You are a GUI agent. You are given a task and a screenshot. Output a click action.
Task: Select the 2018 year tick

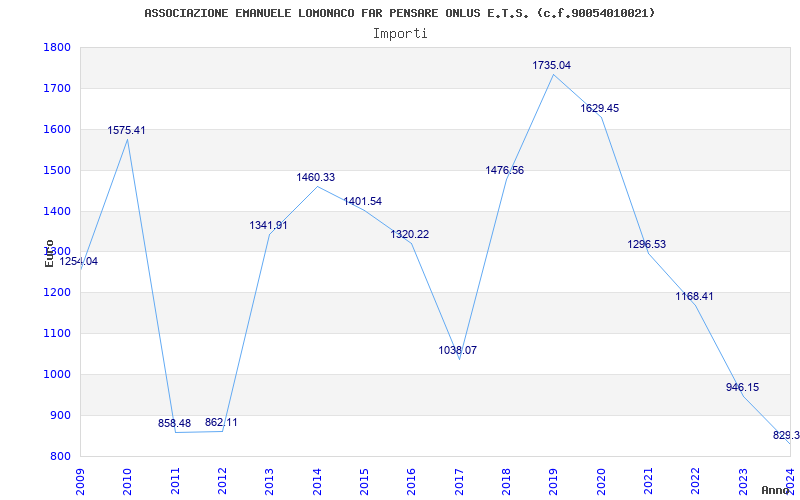tap(506, 481)
